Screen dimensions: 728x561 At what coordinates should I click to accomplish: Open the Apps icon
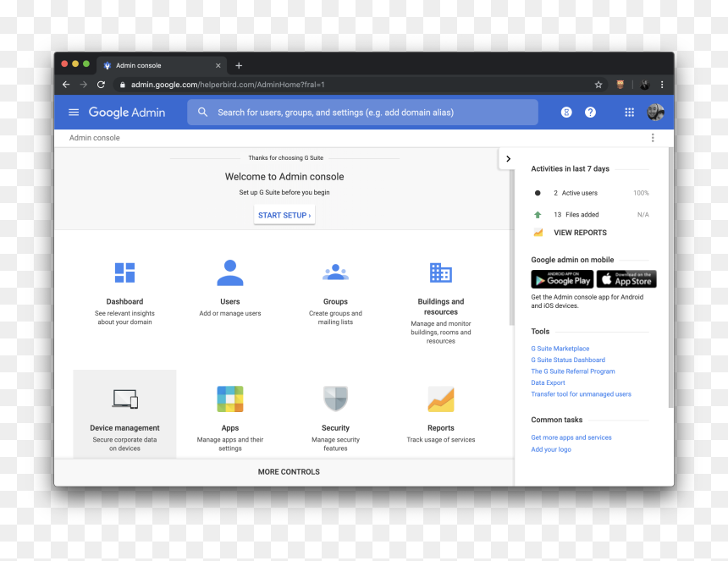230,399
